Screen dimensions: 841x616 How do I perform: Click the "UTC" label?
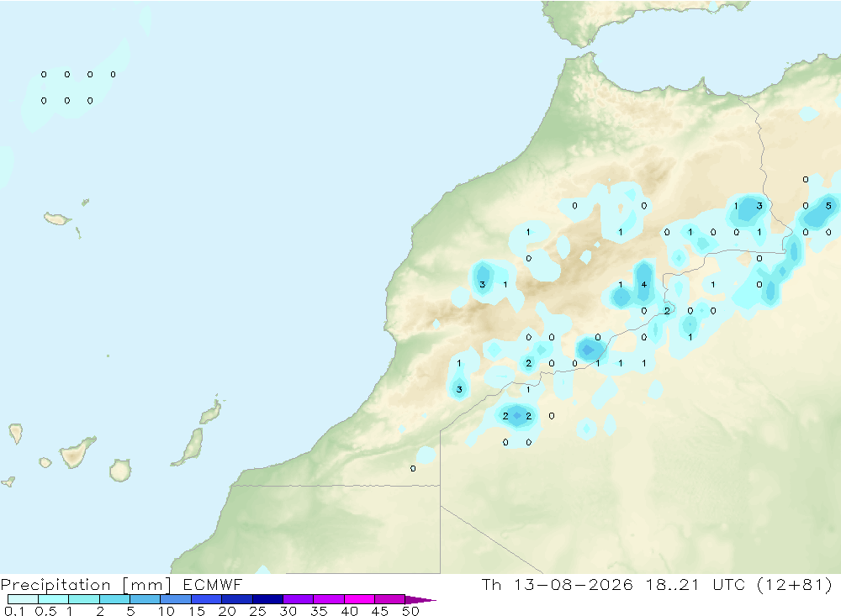730,584
